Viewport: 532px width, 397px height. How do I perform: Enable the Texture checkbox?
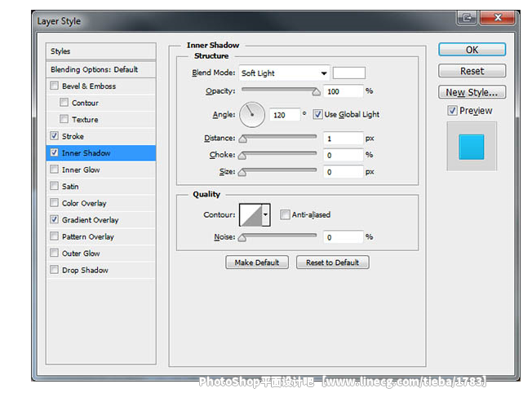pos(64,119)
